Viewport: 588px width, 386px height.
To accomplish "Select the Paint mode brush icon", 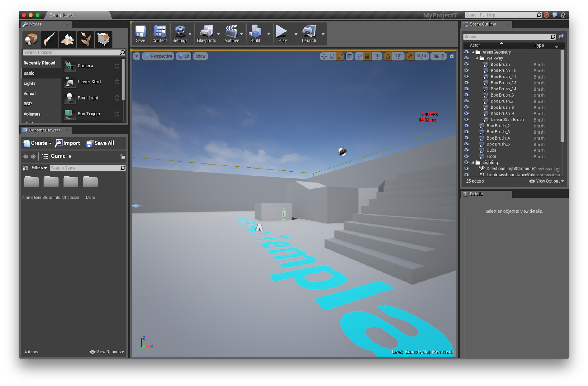I will 49,39.
